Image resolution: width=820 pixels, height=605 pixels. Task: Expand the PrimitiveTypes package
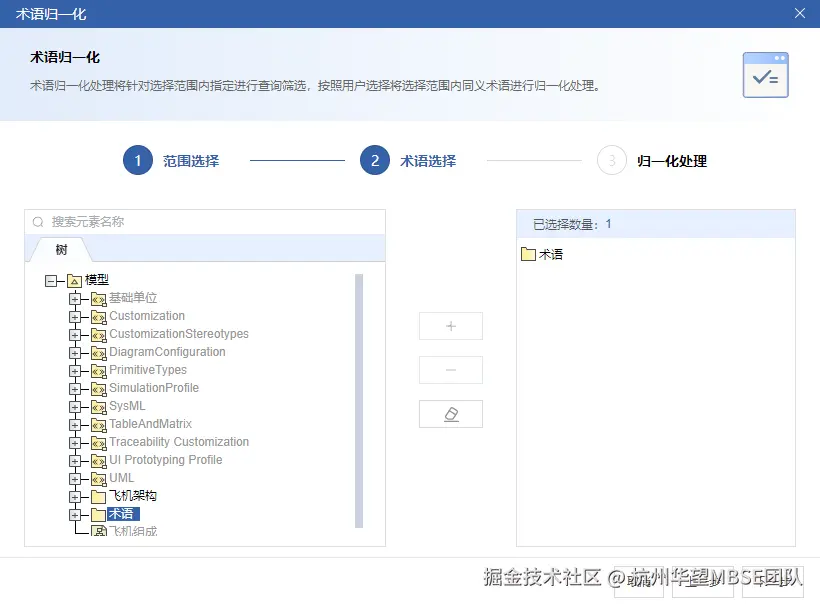75,371
